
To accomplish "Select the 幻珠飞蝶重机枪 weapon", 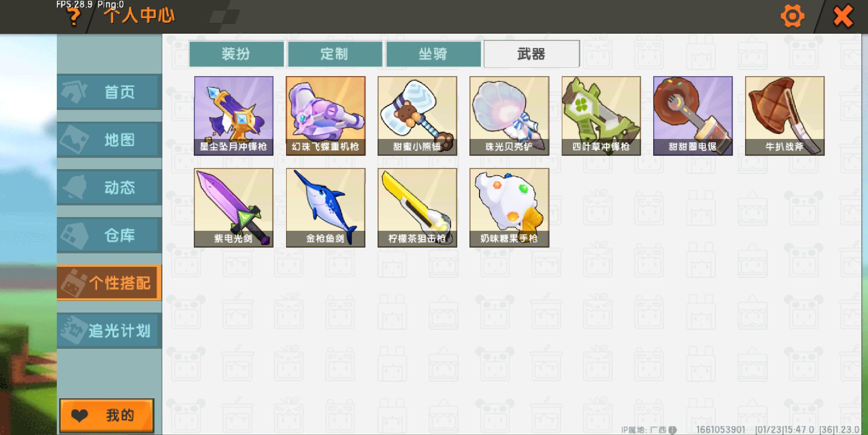I will pos(326,116).
